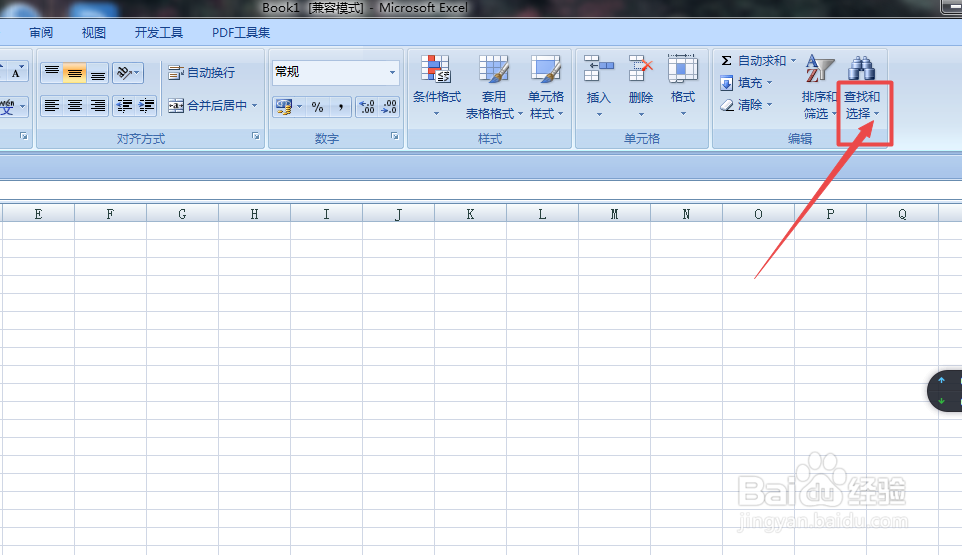Switch to the 开发工具 tab
Image resolution: width=962 pixels, height=555 pixels.
[x=159, y=33]
